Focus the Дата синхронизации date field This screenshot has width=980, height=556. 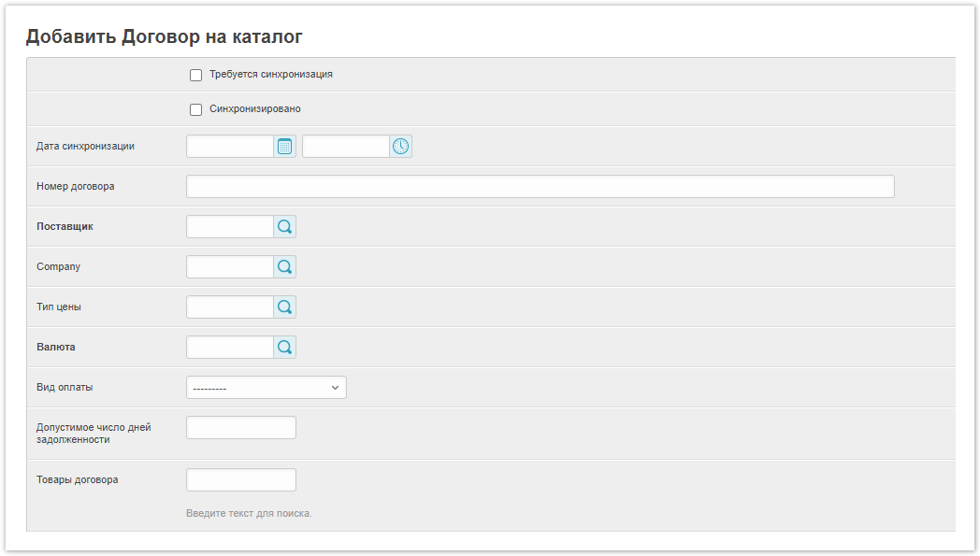point(230,147)
